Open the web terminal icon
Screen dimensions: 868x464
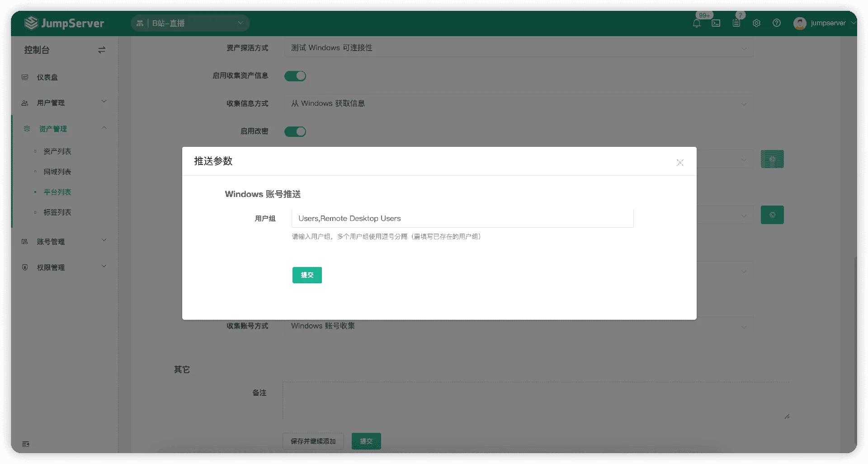point(716,23)
